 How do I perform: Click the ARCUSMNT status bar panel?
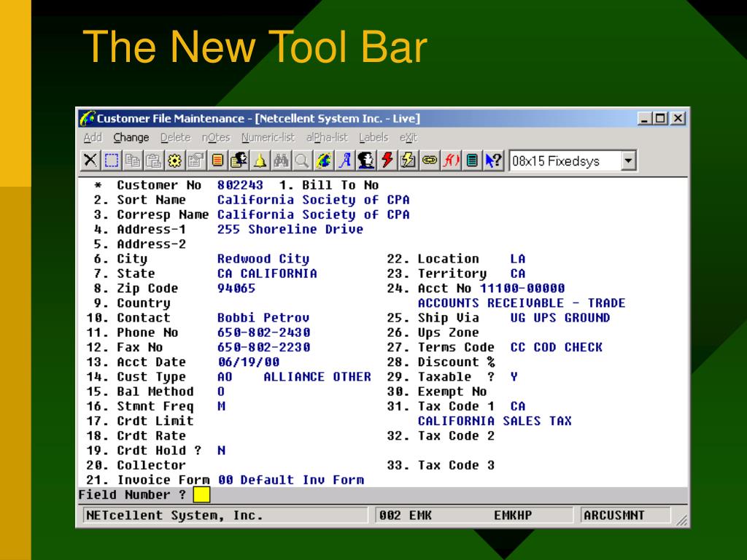pyautogui.click(x=625, y=516)
